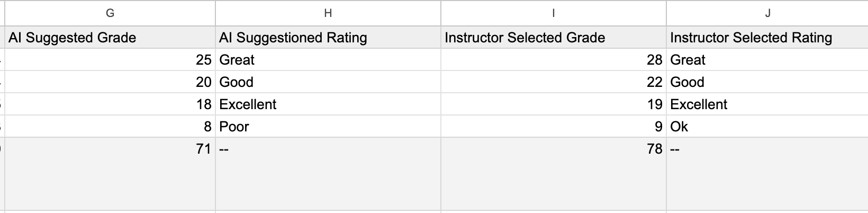The image size is (868, 213).
Task: Select the AI rating cell reading Excellent
Action: 328,104
